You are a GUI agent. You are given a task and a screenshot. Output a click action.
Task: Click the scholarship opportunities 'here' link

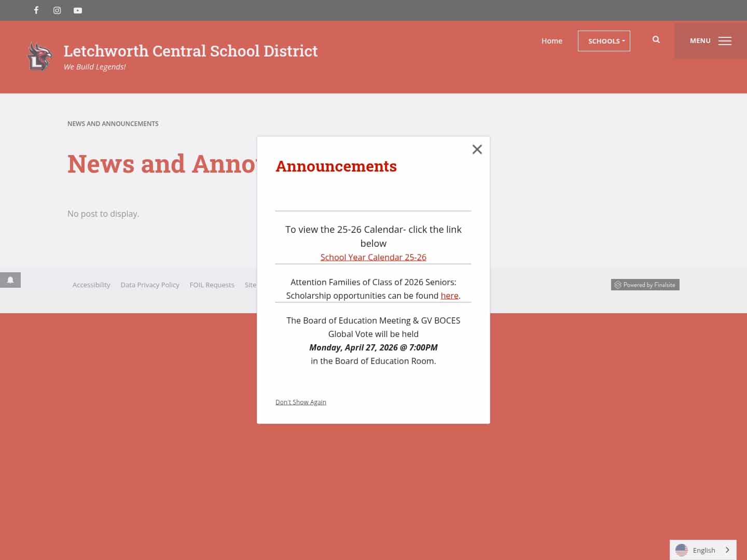tap(449, 296)
